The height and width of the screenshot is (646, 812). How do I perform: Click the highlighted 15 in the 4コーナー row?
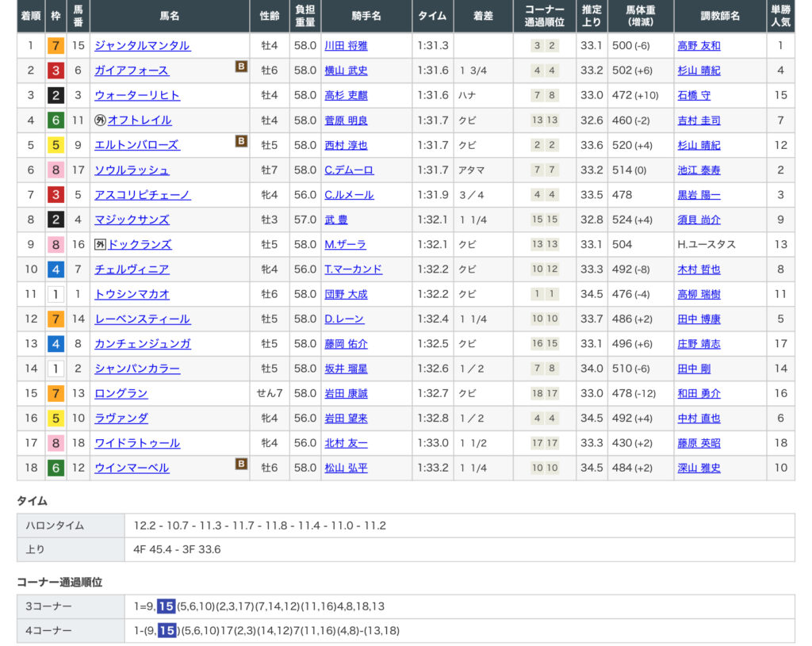click(x=167, y=631)
